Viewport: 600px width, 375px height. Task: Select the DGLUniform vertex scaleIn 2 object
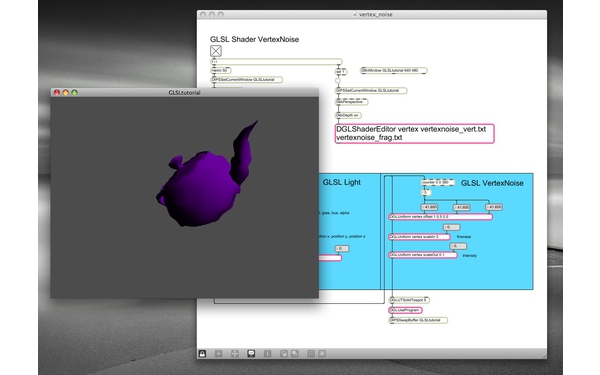pos(419,237)
